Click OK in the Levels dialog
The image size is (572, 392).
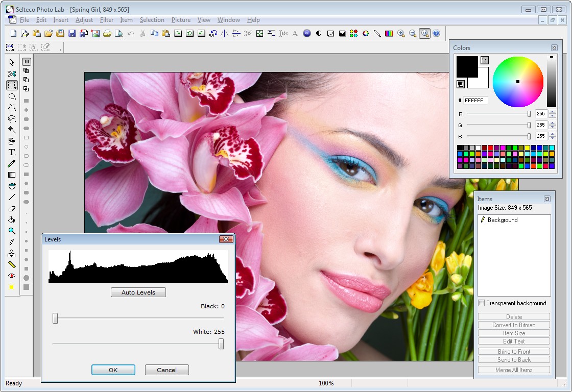(x=113, y=370)
